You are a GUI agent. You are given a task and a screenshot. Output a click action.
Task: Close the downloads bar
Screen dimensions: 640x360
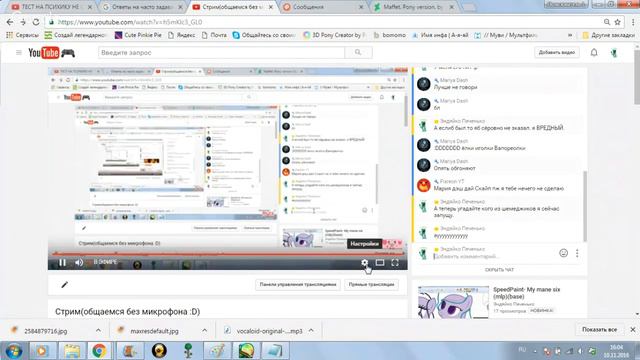coord(633,329)
